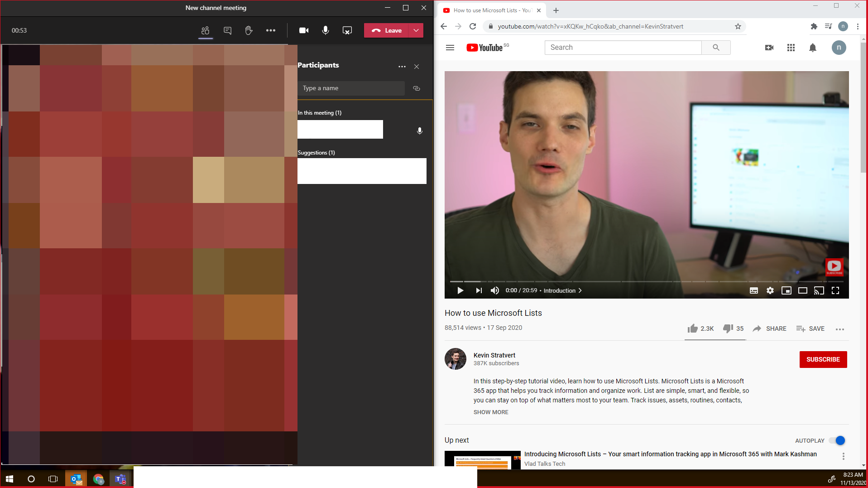Expand the Leave button dropdown arrow
The image size is (868, 488).
(x=416, y=30)
